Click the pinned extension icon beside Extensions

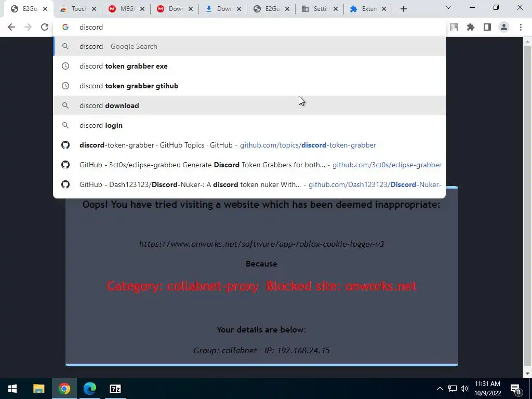click(x=454, y=27)
